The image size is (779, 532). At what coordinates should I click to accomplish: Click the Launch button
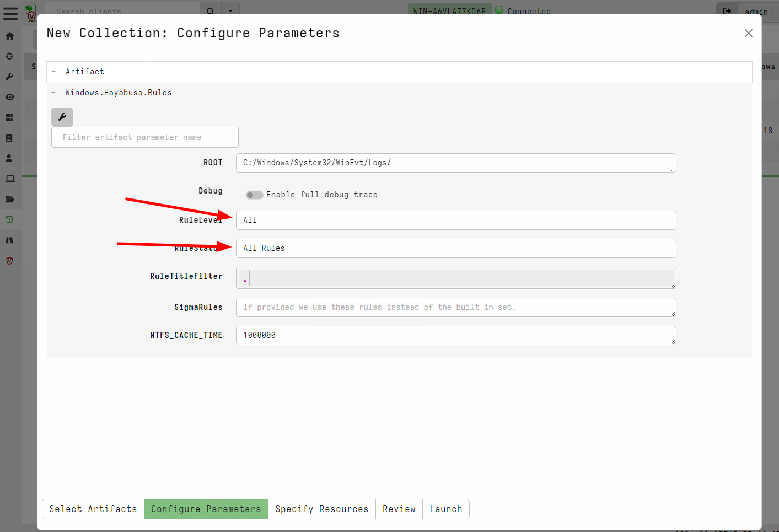(x=445, y=509)
